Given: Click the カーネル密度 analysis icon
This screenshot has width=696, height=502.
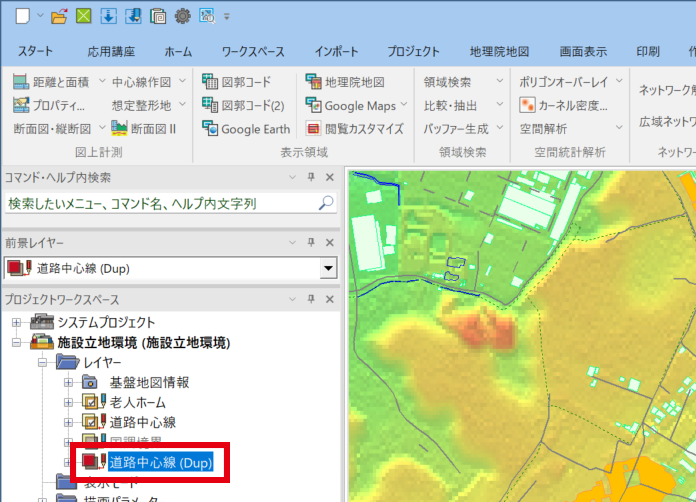Looking at the screenshot, I should (529, 105).
